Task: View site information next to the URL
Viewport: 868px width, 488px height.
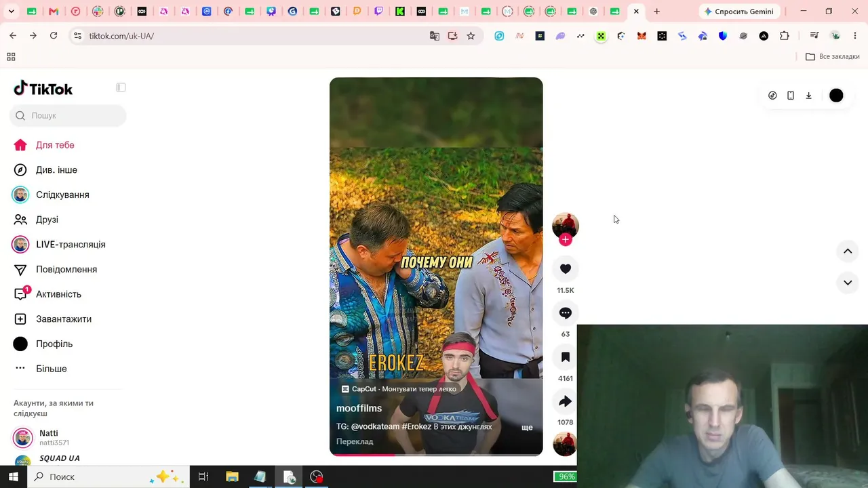Action: 78,36
